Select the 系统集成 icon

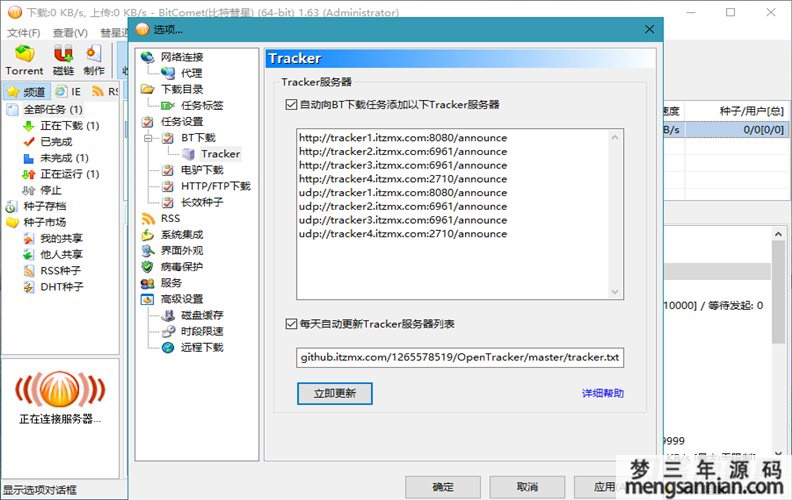pos(147,235)
